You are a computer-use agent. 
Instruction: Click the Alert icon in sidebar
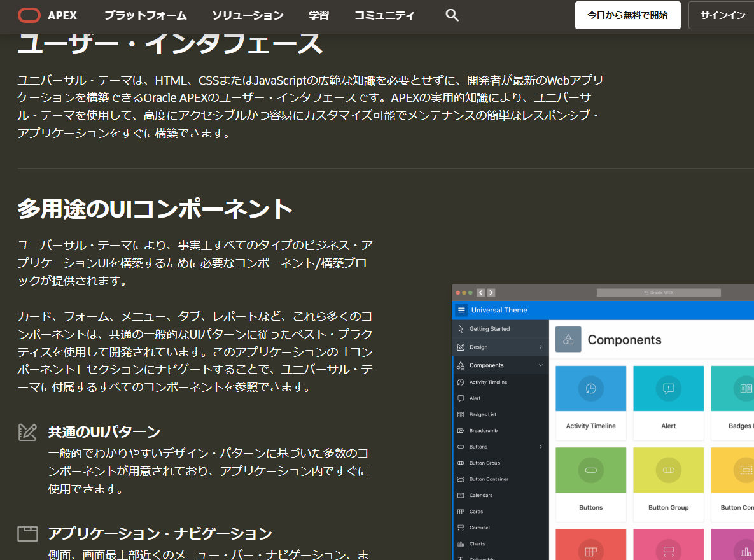click(x=461, y=398)
